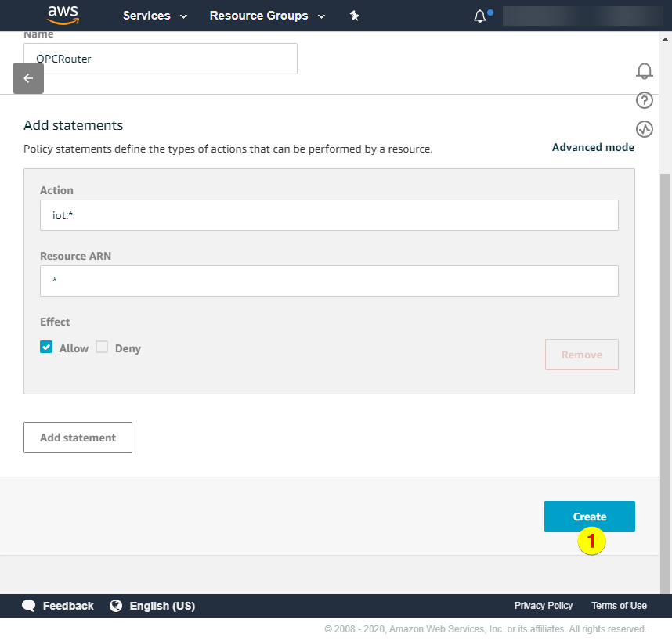Click the bell icon in the right sidebar
Viewport: 672px width, 641px height.
tap(644, 71)
